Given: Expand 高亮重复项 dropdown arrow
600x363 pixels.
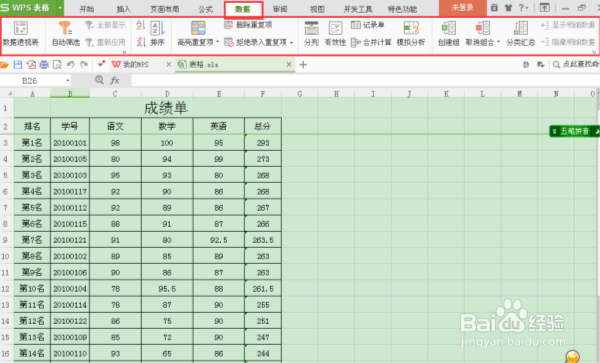Looking at the screenshot, I should coord(218,42).
